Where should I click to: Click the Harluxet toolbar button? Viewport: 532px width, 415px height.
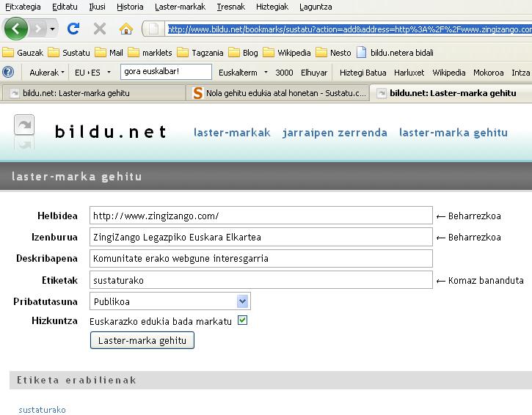coord(409,72)
